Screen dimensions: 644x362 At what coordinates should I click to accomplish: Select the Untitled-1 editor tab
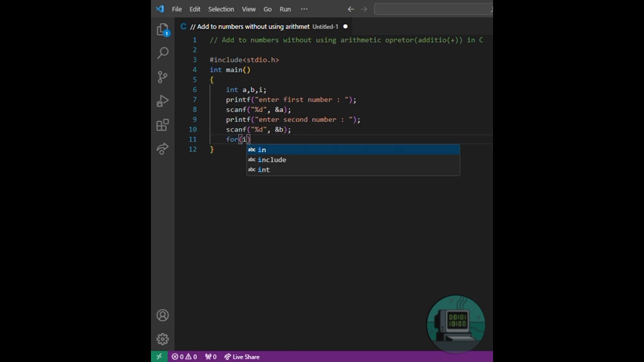(264, 27)
